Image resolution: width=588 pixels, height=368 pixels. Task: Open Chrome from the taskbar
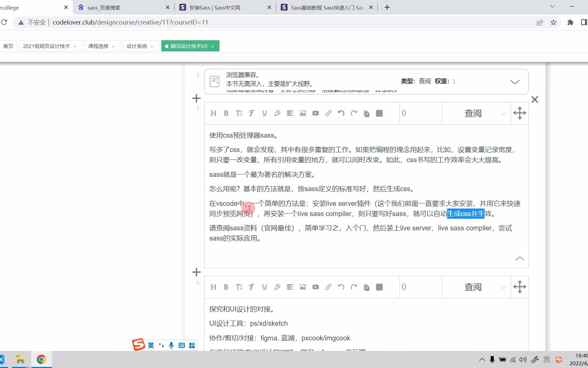(x=41, y=359)
